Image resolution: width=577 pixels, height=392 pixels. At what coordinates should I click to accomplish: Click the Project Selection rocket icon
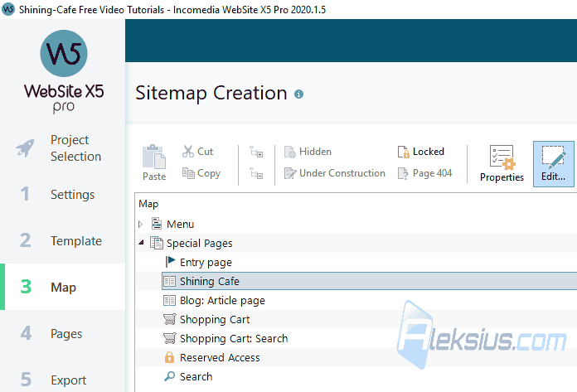pyautogui.click(x=25, y=148)
